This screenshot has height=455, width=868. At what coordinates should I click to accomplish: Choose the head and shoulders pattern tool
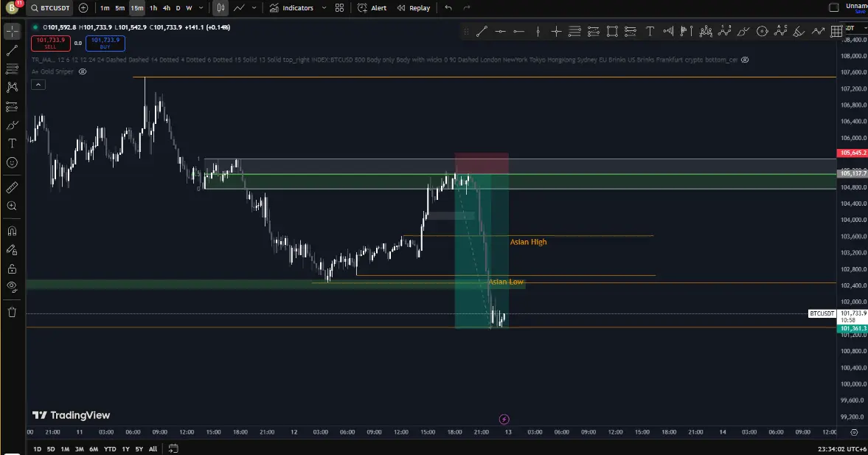tap(706, 32)
